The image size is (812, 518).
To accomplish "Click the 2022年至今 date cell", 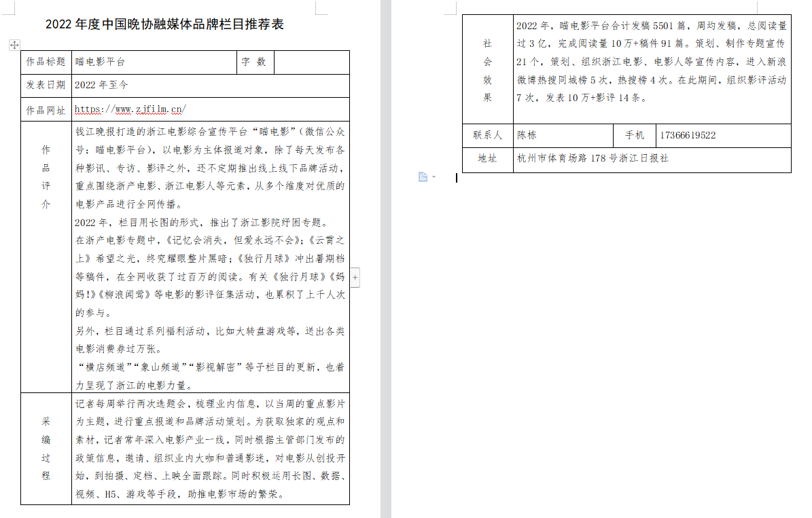I will pos(211,86).
